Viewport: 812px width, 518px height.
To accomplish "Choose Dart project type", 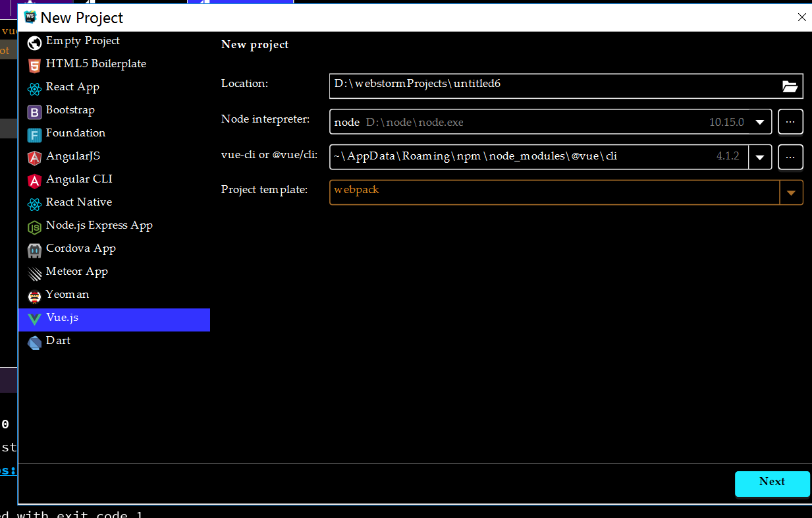I will click(x=115, y=343).
